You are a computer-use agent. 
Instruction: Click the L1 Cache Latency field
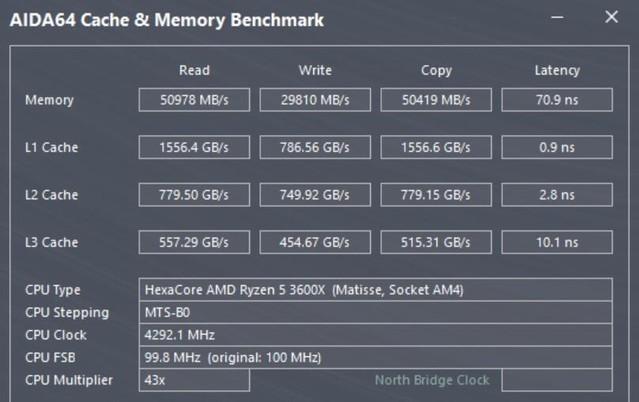(557, 148)
